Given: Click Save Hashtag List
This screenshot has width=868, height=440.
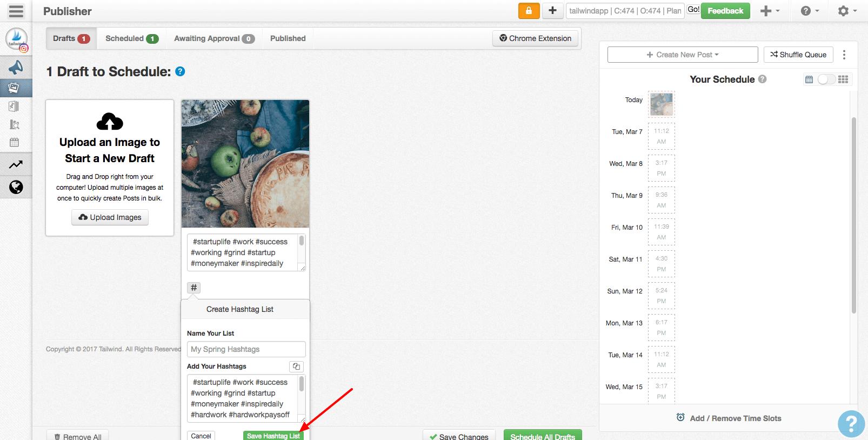Looking at the screenshot, I should click(273, 436).
